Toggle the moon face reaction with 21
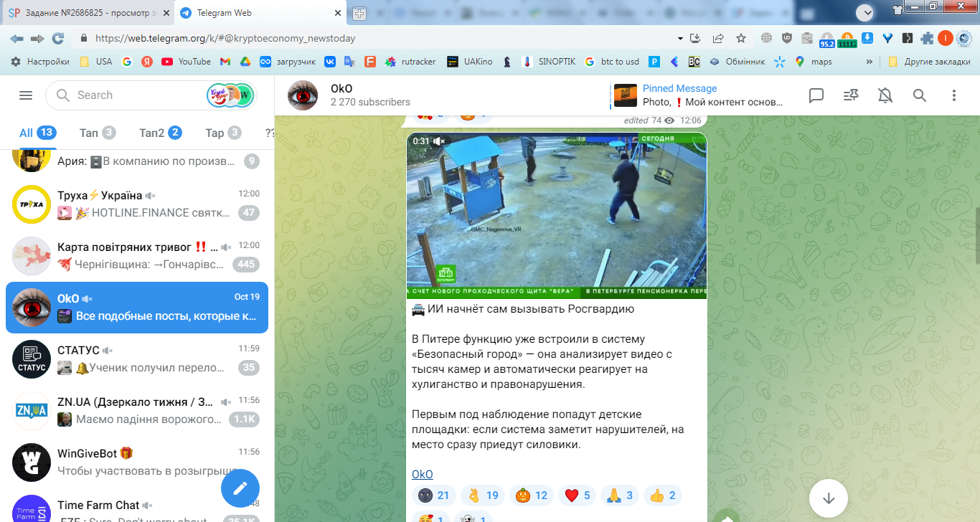The image size is (980, 522). point(433,495)
